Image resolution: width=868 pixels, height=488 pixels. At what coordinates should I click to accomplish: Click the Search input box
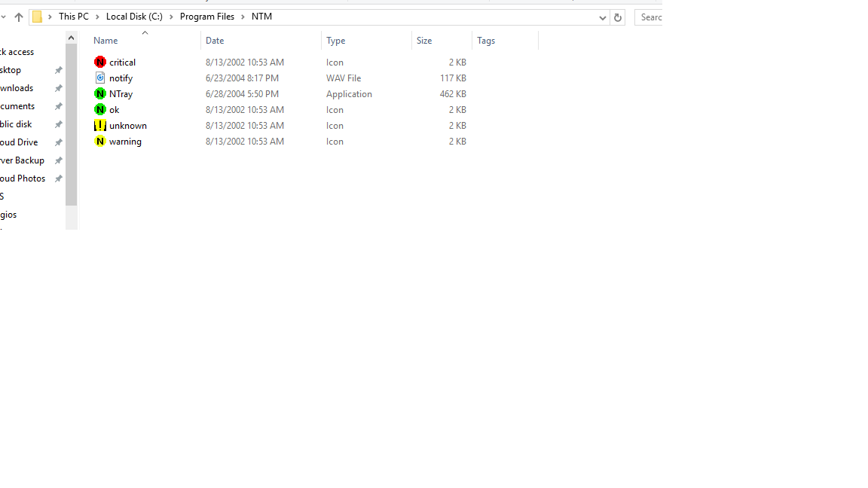coord(649,17)
